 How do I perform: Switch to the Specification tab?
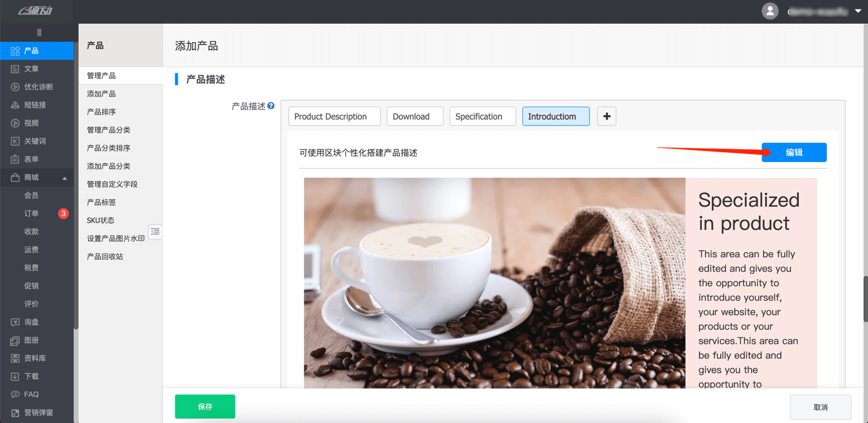tap(482, 116)
